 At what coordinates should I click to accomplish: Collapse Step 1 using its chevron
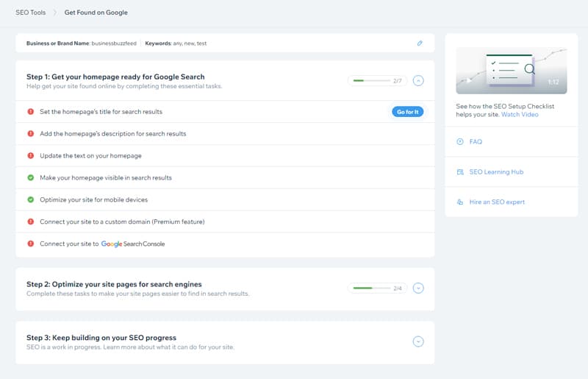(x=418, y=81)
